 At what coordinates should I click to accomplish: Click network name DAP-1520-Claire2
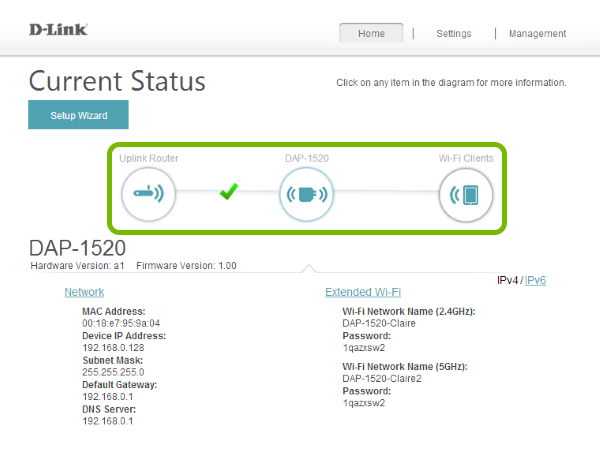(382, 379)
